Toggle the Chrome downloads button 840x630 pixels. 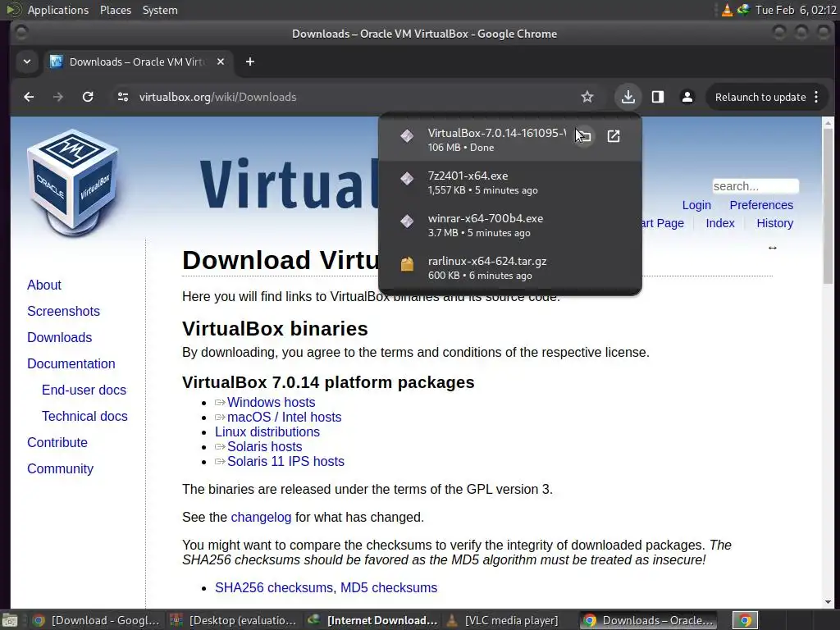[x=628, y=97]
